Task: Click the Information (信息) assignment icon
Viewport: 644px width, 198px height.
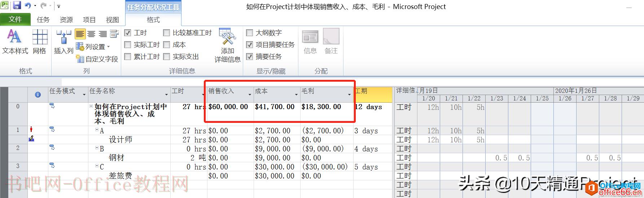Action: 310,42
